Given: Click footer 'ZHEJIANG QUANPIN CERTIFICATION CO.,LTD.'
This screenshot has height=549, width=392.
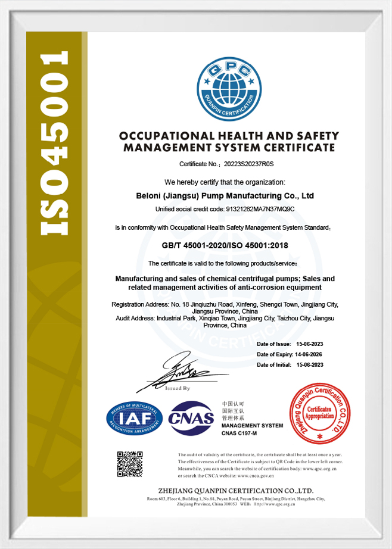Looking at the screenshot, I should (235, 491).
